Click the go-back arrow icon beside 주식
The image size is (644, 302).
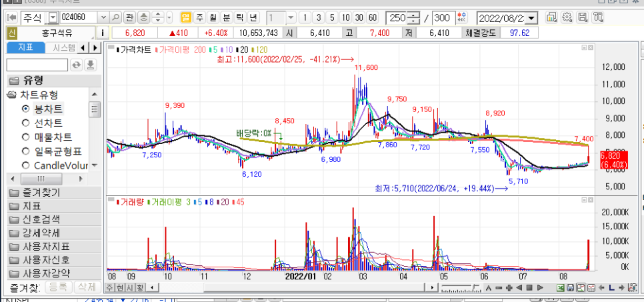12,18
